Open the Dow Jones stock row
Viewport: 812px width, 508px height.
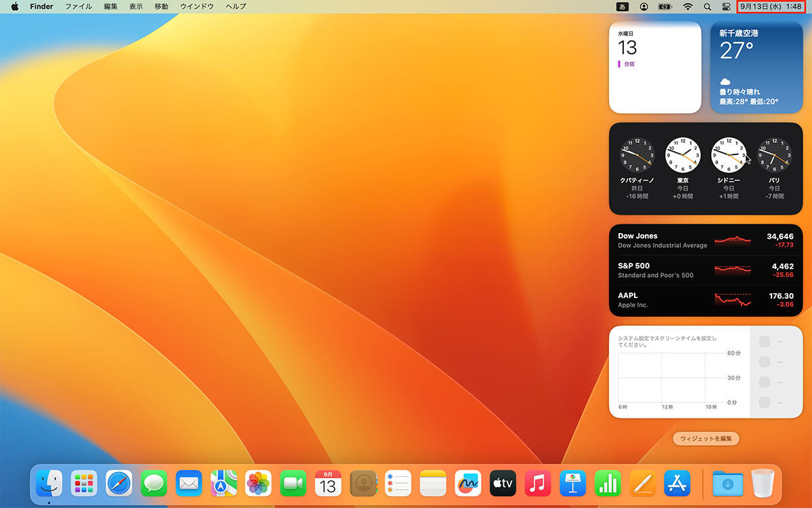pos(706,240)
